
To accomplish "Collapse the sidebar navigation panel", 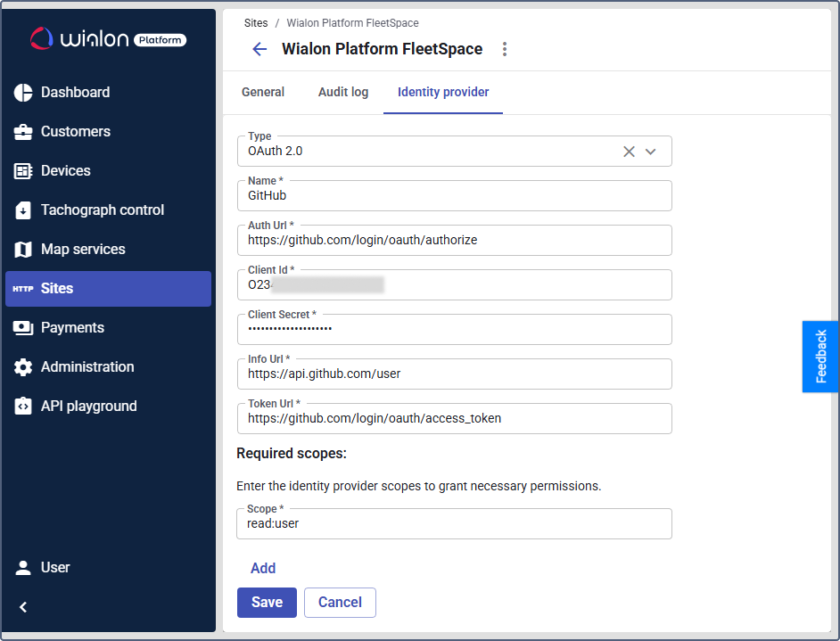I will (x=23, y=607).
